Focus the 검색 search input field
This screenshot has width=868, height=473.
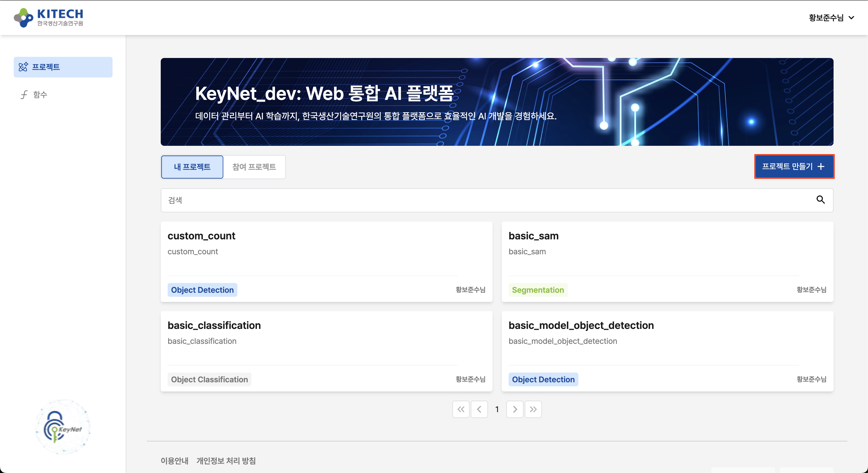click(x=472, y=200)
